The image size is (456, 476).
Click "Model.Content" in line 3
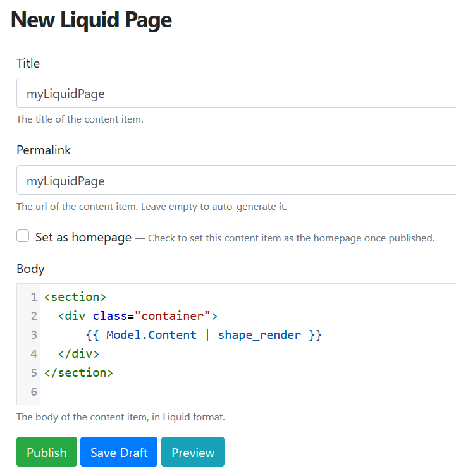[x=151, y=335]
